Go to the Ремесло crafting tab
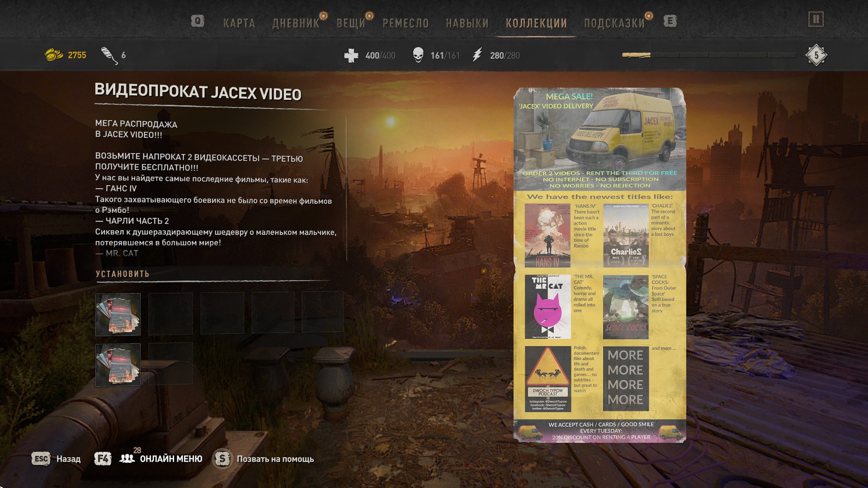The image size is (868, 488). pos(406,23)
